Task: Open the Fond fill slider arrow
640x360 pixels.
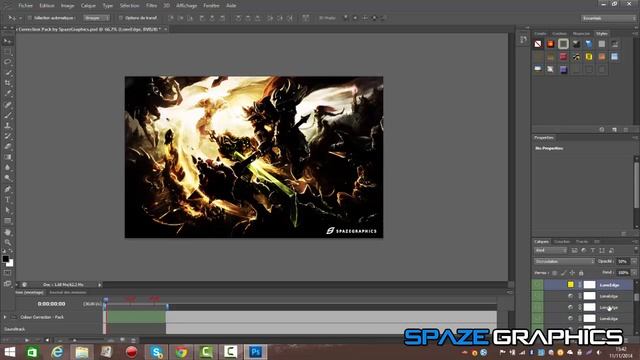Action: click(x=634, y=272)
